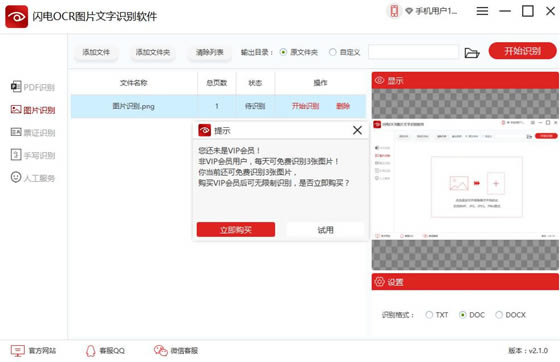Click the hamburger menu icon in title bar
The height and width of the screenshot is (362, 560).
coord(482,11)
